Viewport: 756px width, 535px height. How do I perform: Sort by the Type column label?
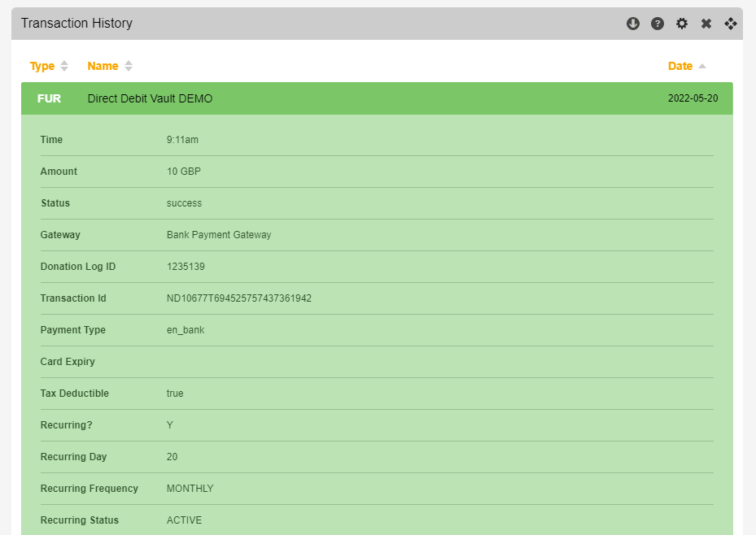(42, 66)
